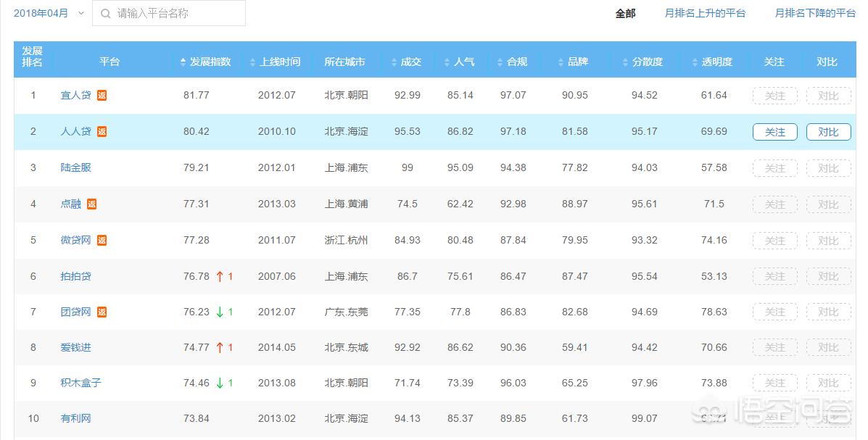Click the magnifier icon in the search box

coord(105,13)
